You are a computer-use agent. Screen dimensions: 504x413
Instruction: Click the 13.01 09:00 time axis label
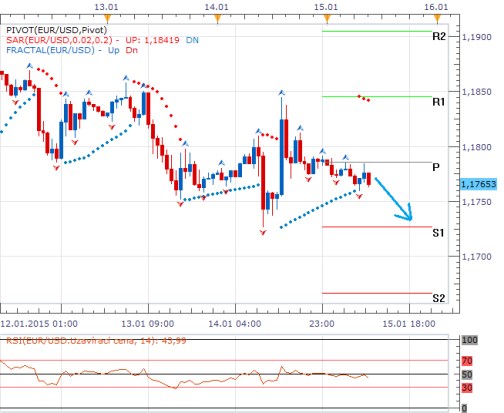[148, 324]
